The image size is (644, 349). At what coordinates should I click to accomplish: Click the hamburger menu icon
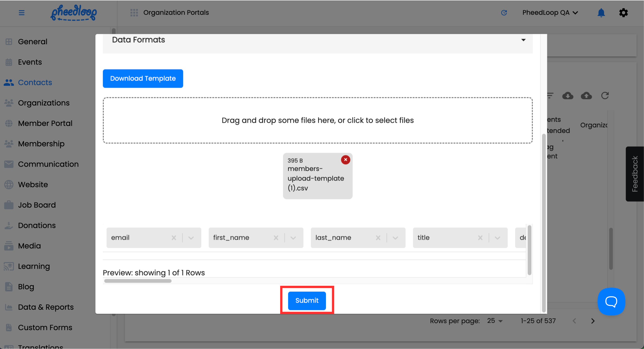click(22, 13)
